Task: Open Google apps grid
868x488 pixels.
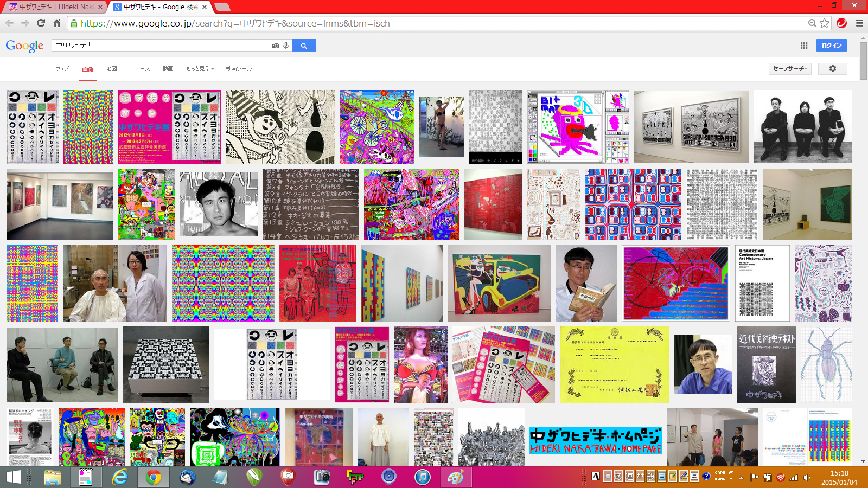Action: pos(804,46)
